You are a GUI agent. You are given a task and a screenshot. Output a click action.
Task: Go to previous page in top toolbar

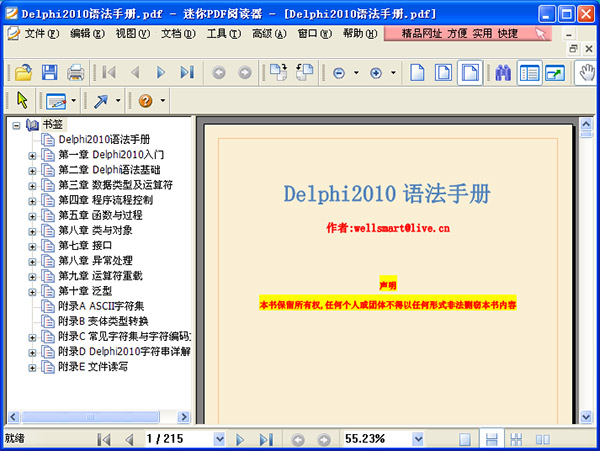coord(135,72)
